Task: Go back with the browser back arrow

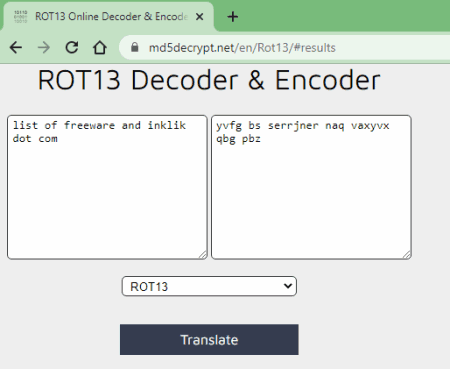Action: [16, 48]
